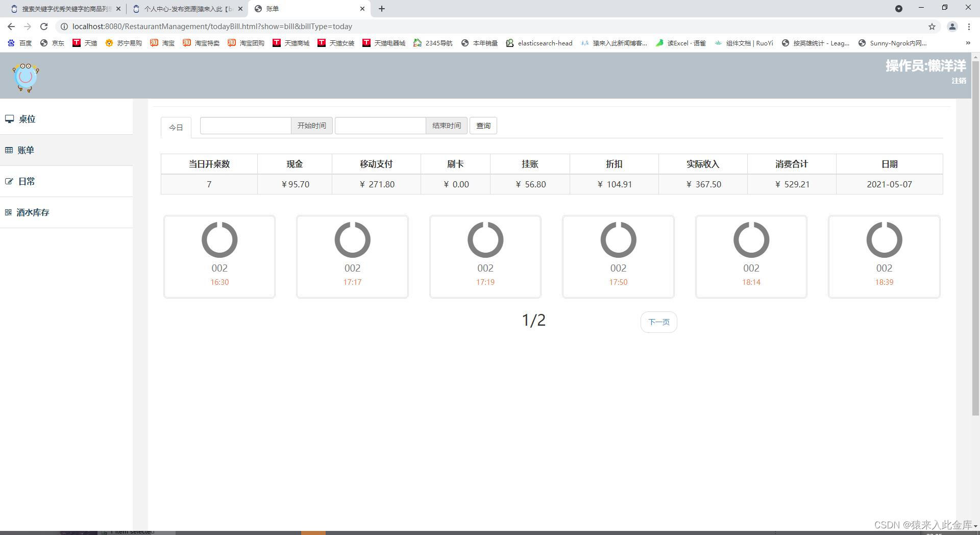Viewport: 980px width, 535px height.
Task: Open the 百度 bookmark
Action: [20, 43]
